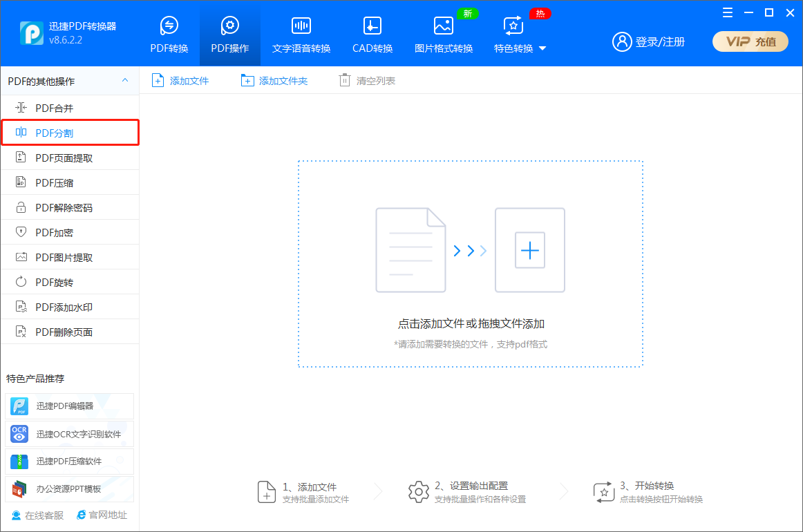803x532 pixels.
Task: Select PDF页面提取 in sidebar
Action: (x=70, y=158)
